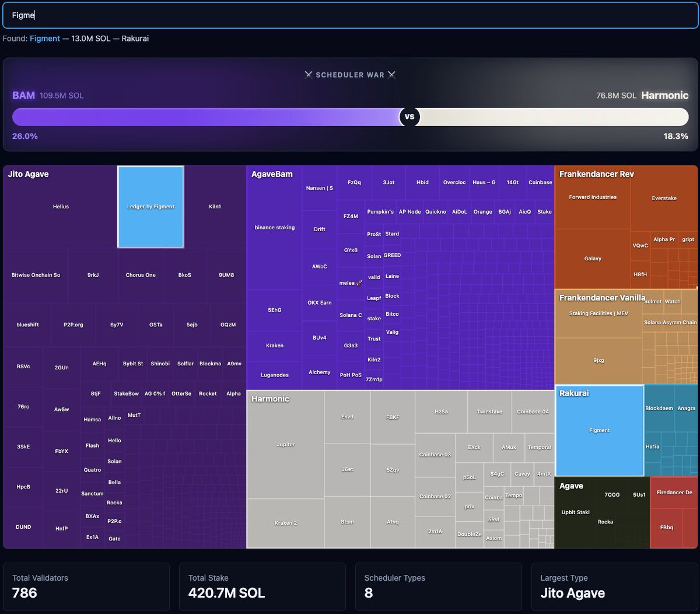The width and height of the screenshot is (700, 614).
Task: Select the Blockdaem validator tile
Action: pos(659,409)
